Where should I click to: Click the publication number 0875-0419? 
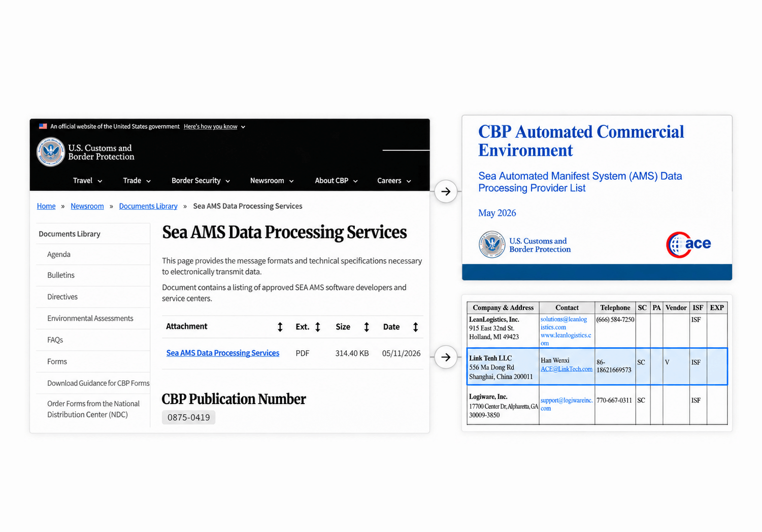(x=189, y=417)
